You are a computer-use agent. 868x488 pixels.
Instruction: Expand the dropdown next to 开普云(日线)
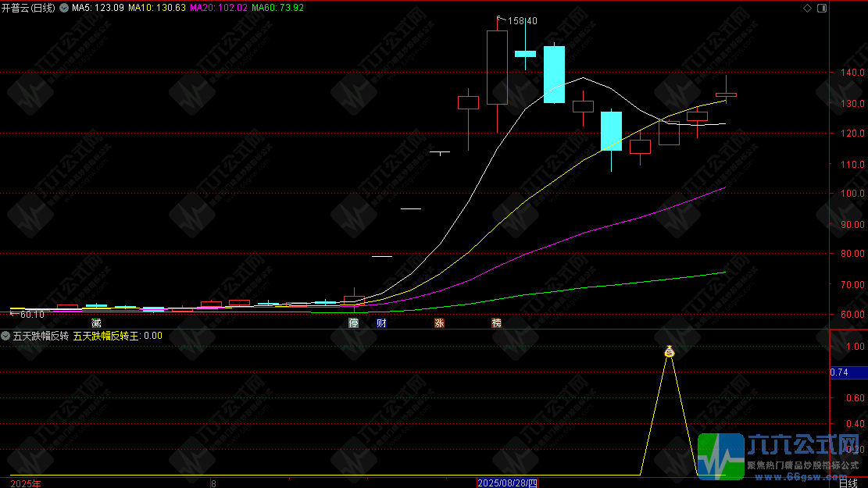click(x=64, y=8)
